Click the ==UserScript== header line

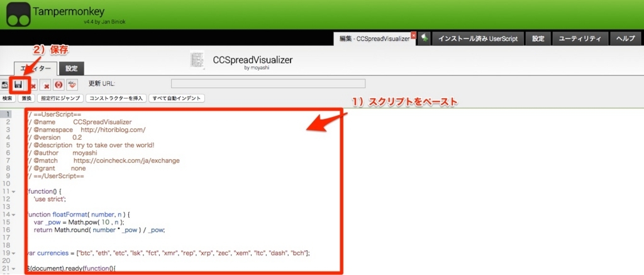click(x=54, y=114)
